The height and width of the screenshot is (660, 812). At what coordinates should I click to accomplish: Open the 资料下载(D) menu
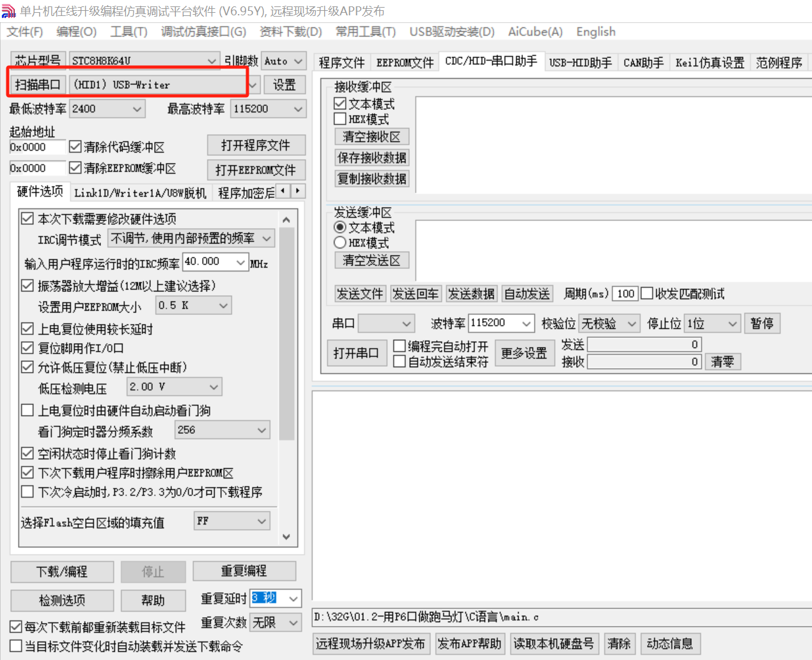point(291,32)
